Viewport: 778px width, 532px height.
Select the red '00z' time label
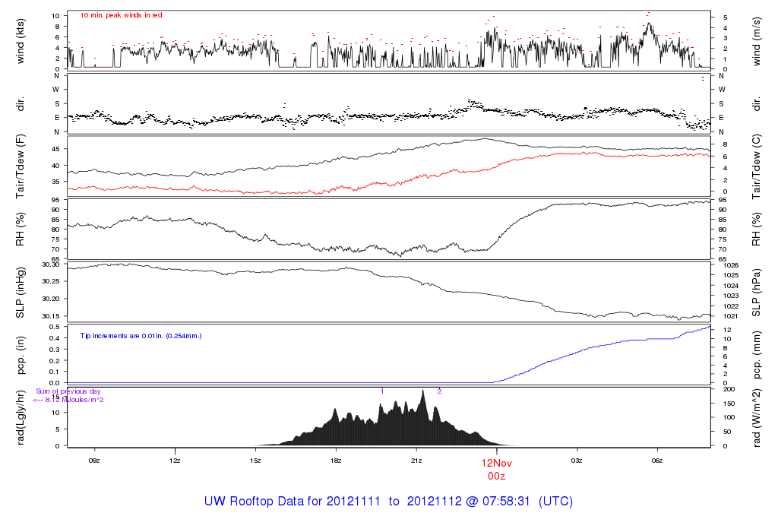[496, 476]
